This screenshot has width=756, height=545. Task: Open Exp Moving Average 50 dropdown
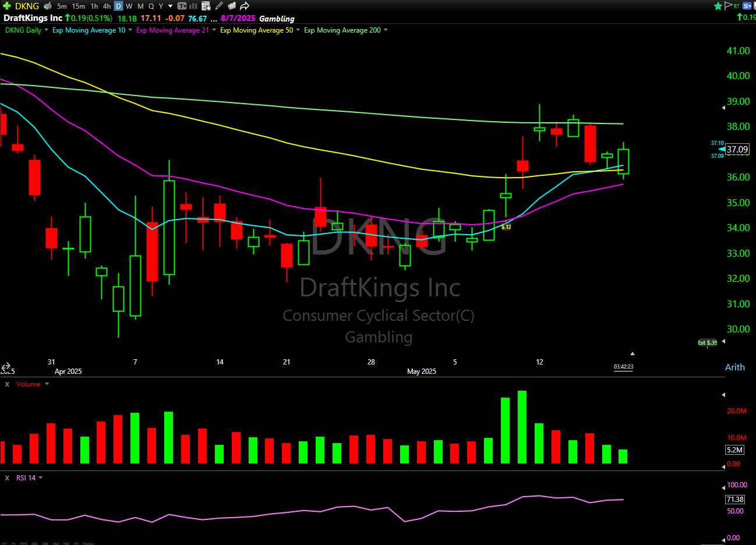click(x=298, y=30)
